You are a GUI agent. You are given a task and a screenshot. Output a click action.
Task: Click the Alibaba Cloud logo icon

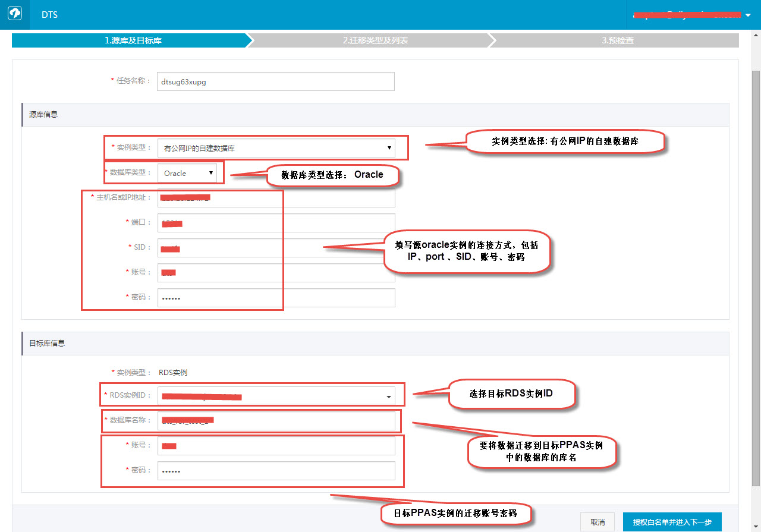(14, 14)
